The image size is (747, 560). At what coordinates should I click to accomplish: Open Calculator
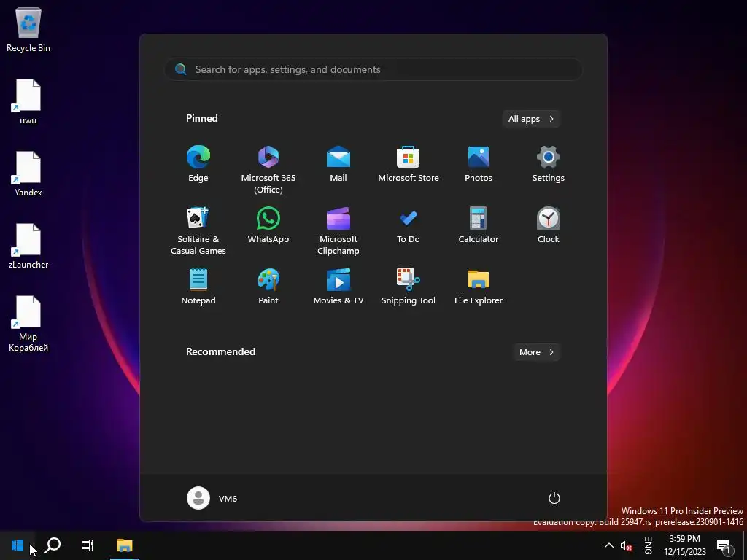click(479, 226)
